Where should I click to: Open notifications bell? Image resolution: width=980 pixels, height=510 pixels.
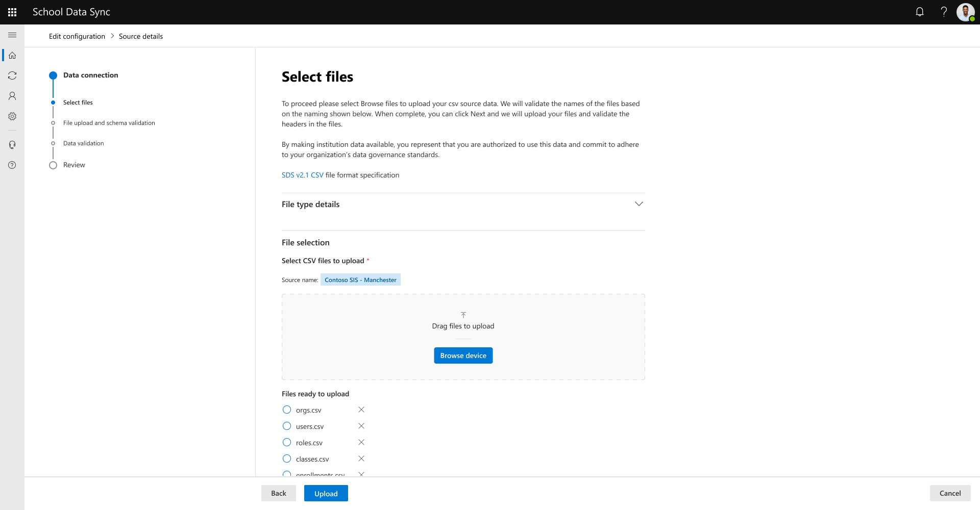pyautogui.click(x=920, y=12)
